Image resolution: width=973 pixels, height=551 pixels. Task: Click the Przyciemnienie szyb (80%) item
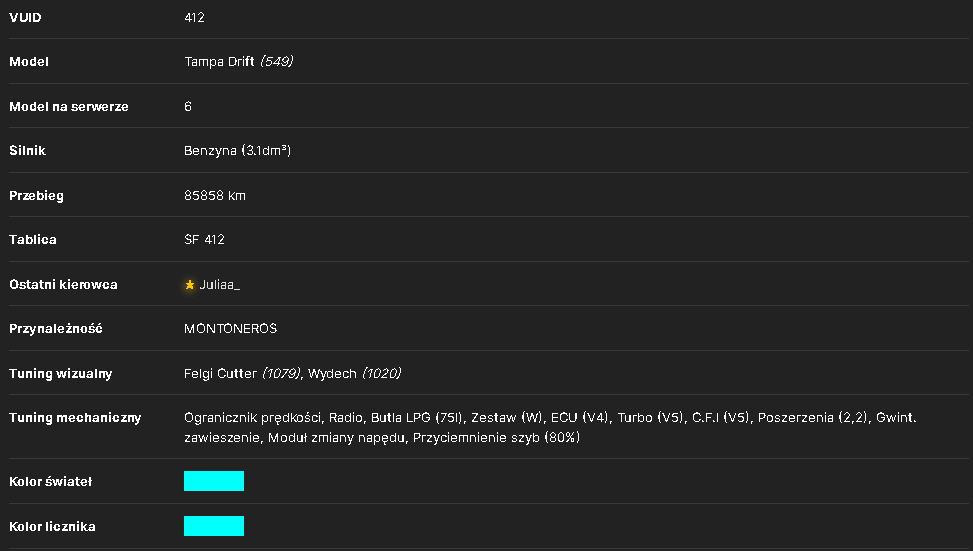pyautogui.click(x=496, y=437)
